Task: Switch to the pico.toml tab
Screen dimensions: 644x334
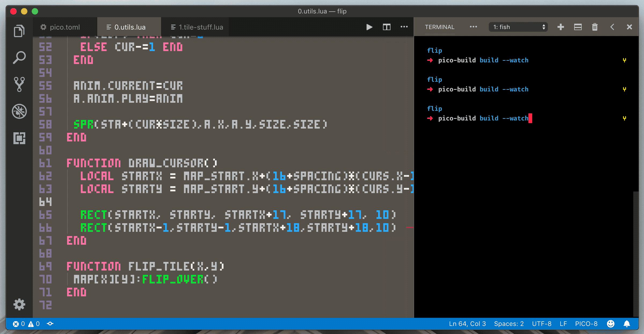Action: pos(64,27)
